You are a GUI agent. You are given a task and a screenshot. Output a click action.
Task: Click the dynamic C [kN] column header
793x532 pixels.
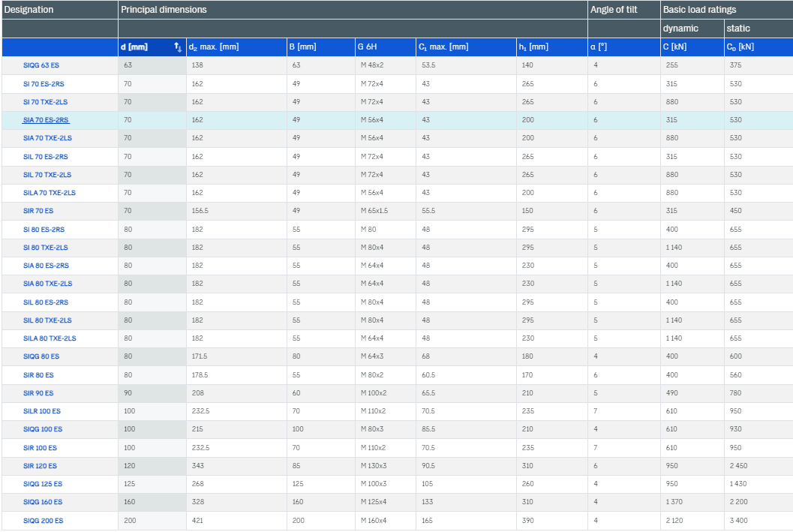point(676,47)
